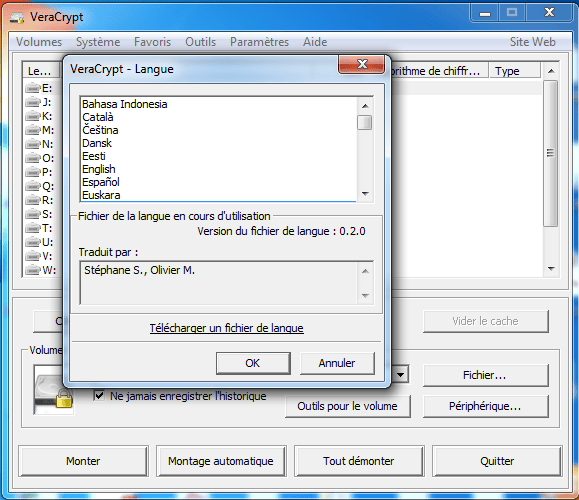Select the T: drive slot icon

click(32, 228)
